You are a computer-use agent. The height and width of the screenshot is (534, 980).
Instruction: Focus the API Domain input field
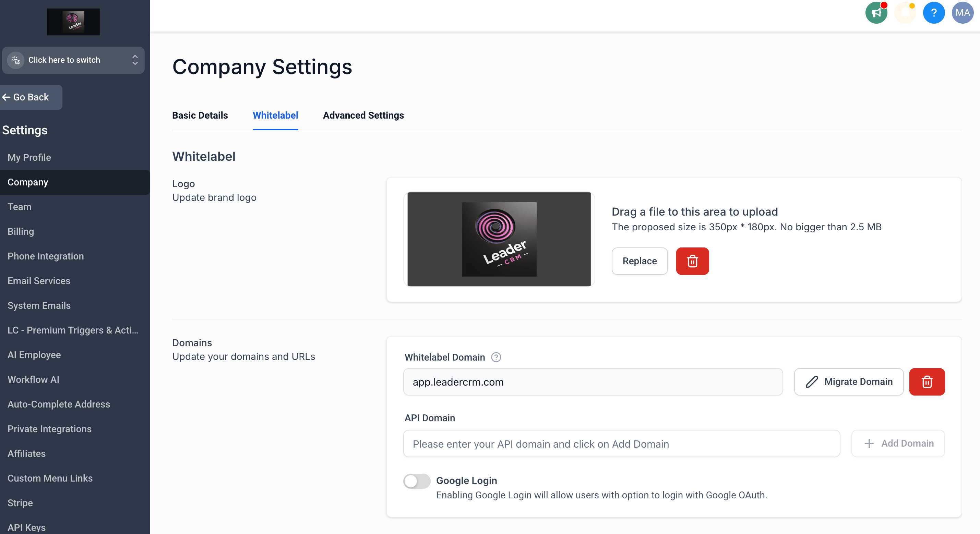(621, 444)
